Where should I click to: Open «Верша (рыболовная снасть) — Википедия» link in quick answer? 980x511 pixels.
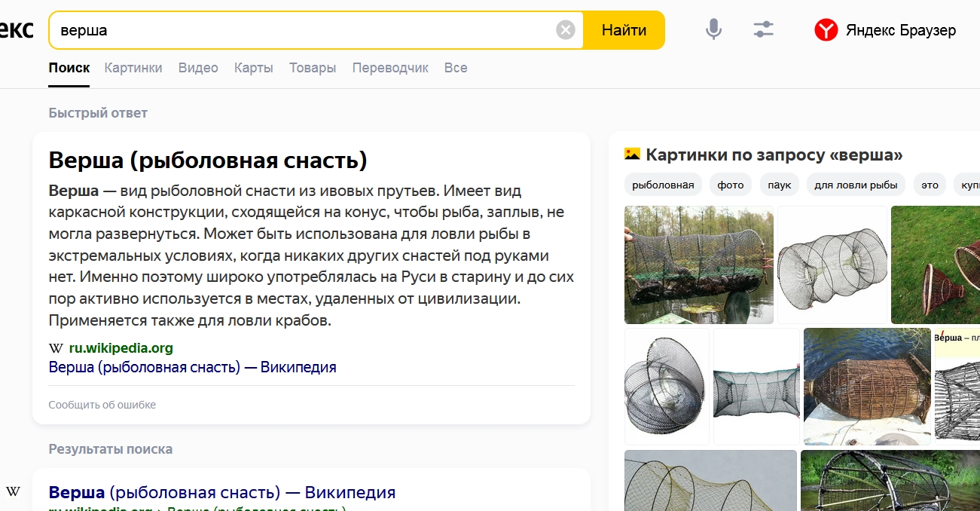pos(192,367)
